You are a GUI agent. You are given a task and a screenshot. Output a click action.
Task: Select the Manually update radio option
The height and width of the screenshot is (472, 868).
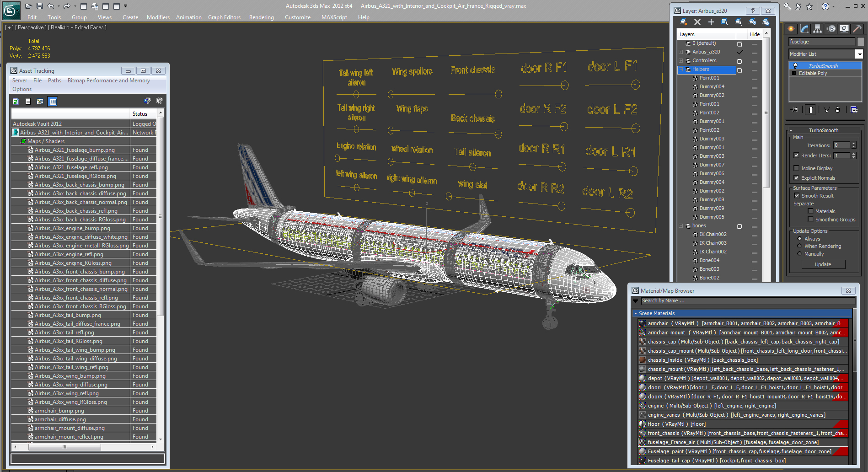pyautogui.click(x=799, y=254)
